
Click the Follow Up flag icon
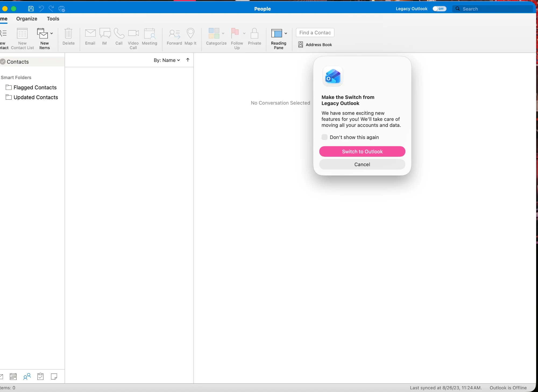[x=235, y=33]
